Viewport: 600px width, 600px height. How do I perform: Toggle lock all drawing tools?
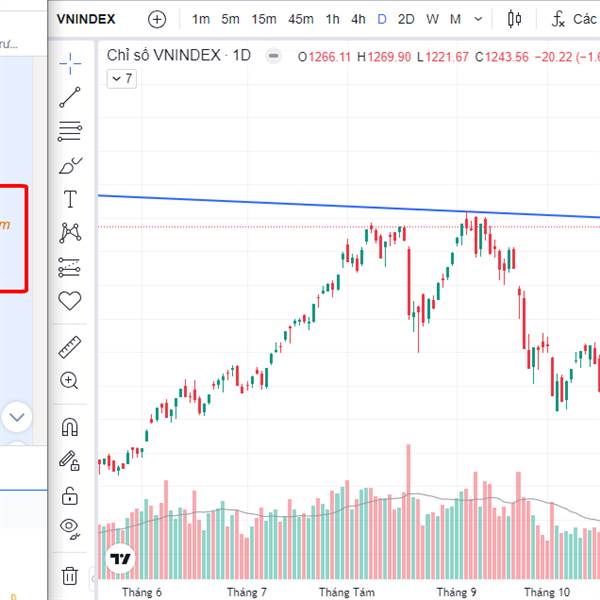[x=70, y=494]
